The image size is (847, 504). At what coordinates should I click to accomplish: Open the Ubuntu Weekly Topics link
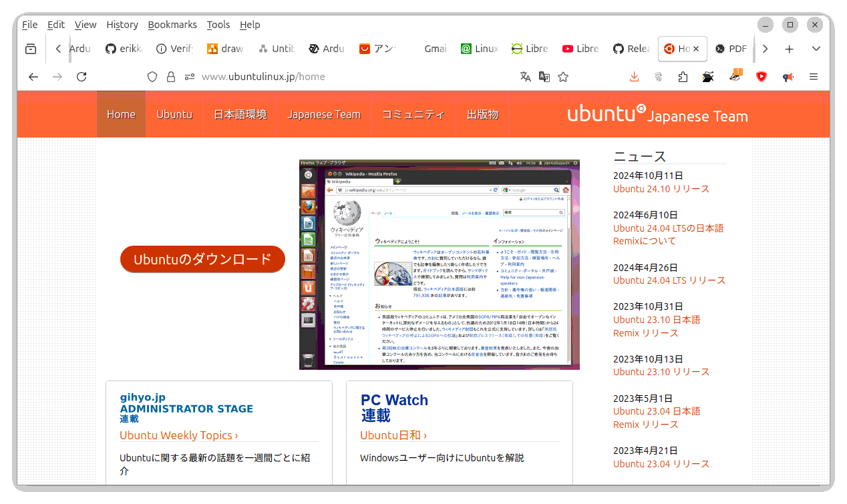[x=179, y=435]
